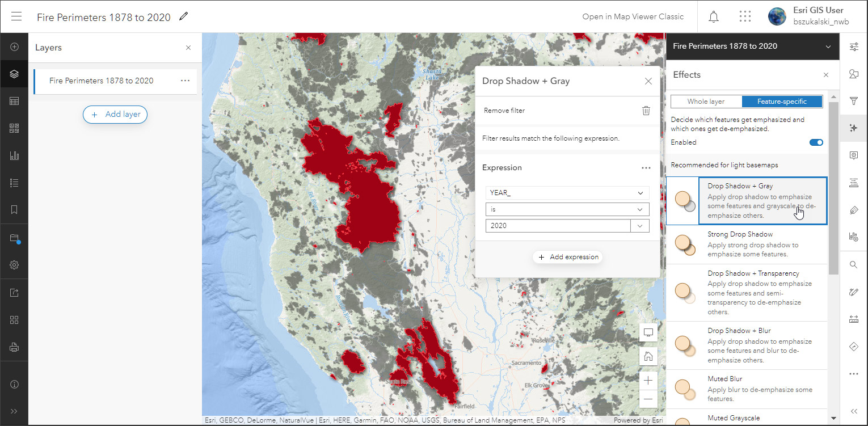Expand the layer selector dropdown above Effects
Image resolution: width=868 pixels, height=426 pixels.
[x=829, y=47]
